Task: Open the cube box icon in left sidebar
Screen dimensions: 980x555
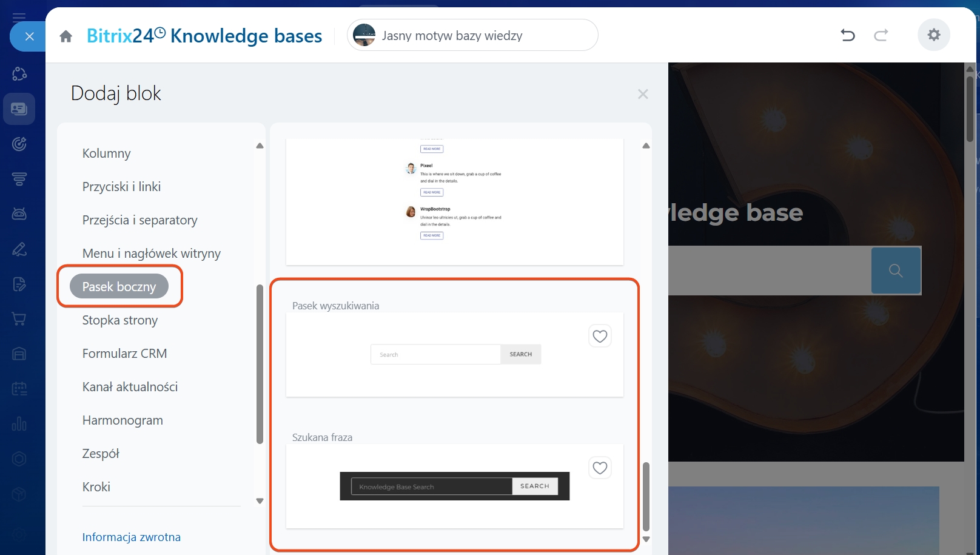Action: coord(19,494)
